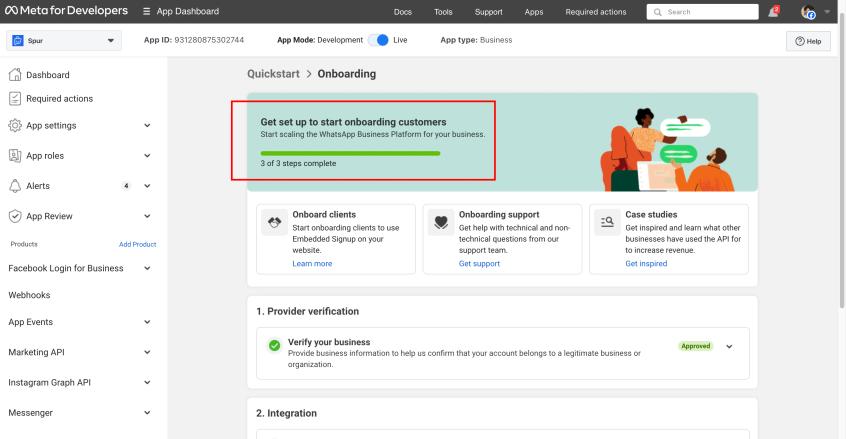
Task: Click the onboarding banner illustration
Action: 668,149
